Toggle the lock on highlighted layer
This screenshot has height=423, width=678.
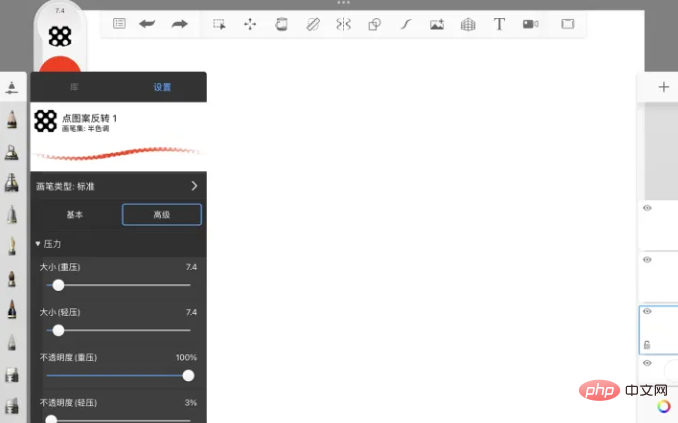point(647,345)
